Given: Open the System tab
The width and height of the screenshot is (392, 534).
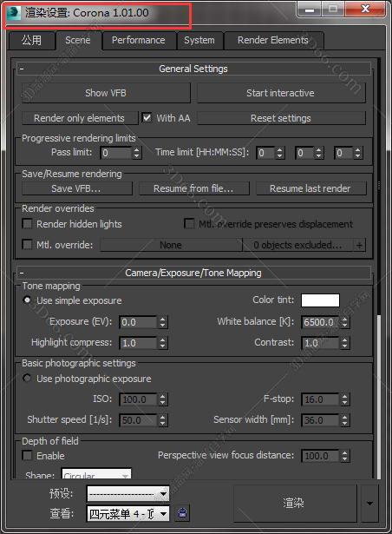Looking at the screenshot, I should [x=199, y=41].
